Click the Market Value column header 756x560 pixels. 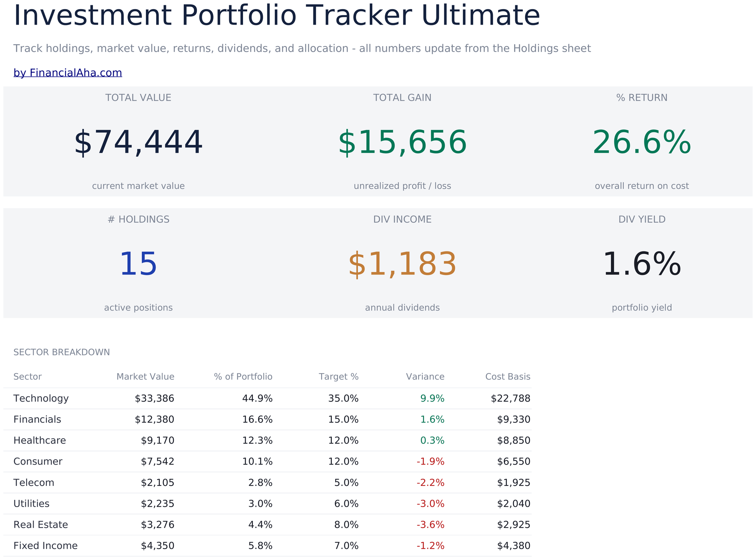pyautogui.click(x=145, y=377)
